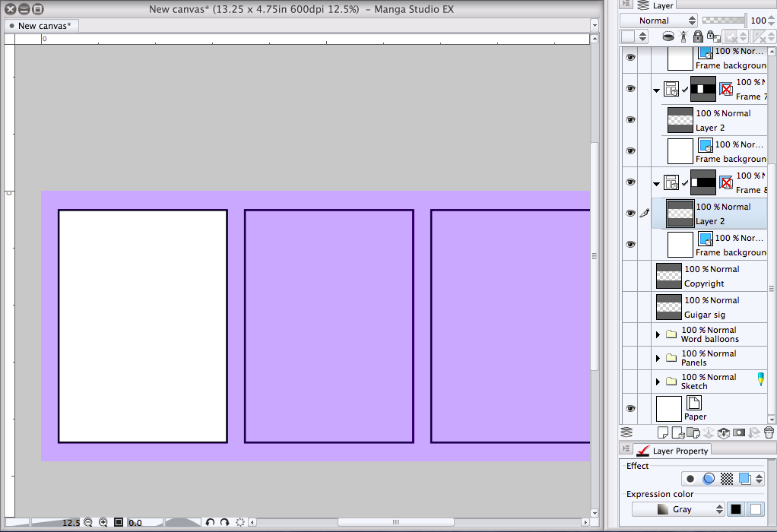
Task: Expand the Word balloons folder
Action: [x=658, y=334]
